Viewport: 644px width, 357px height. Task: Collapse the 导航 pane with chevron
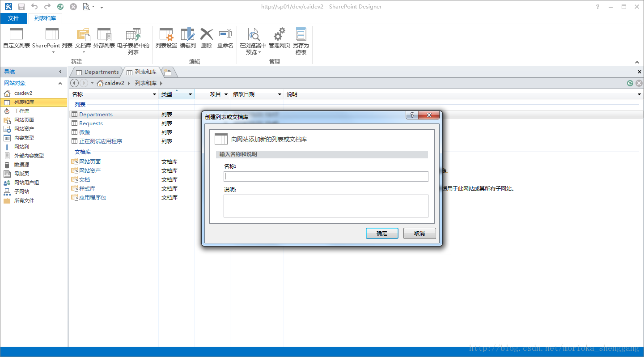pyautogui.click(x=60, y=72)
